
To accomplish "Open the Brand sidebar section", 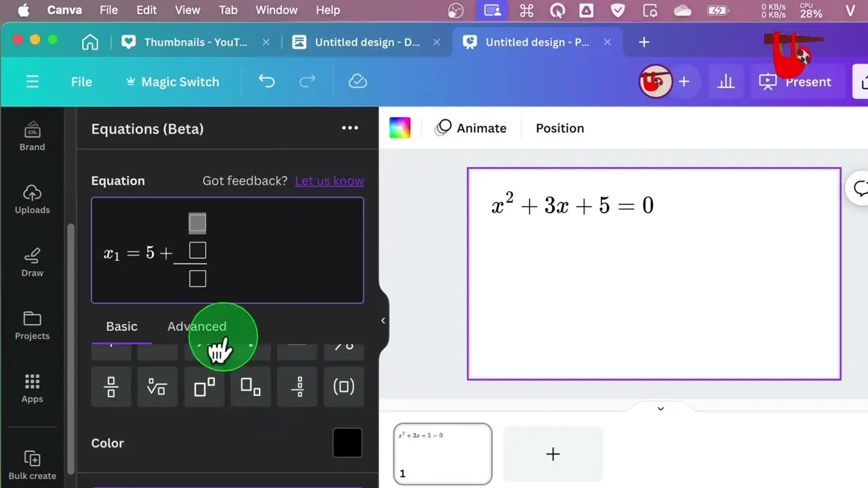I will [32, 136].
